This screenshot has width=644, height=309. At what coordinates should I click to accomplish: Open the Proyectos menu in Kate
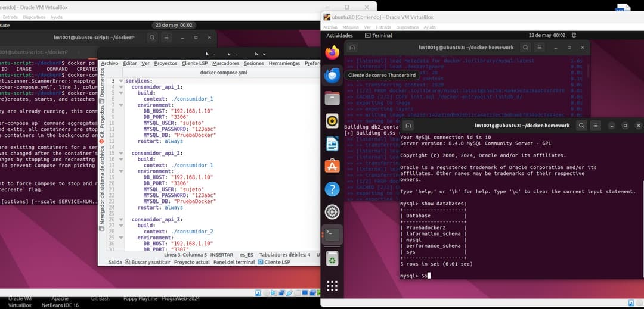click(165, 63)
